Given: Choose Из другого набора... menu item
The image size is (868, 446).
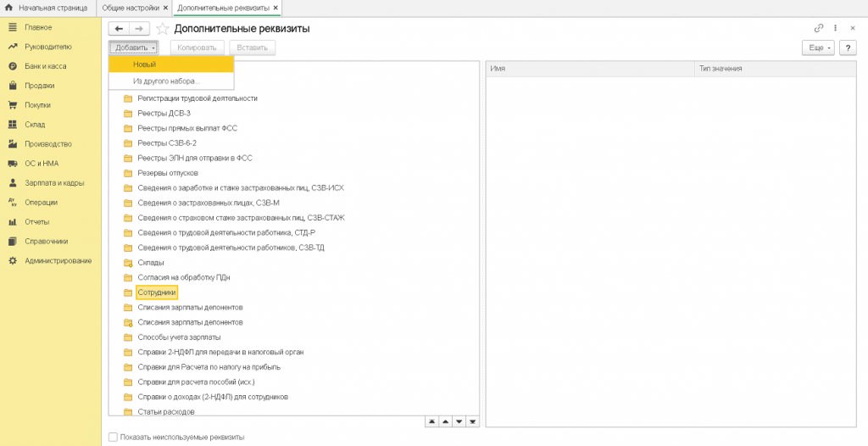Looking at the screenshot, I should (171, 81).
